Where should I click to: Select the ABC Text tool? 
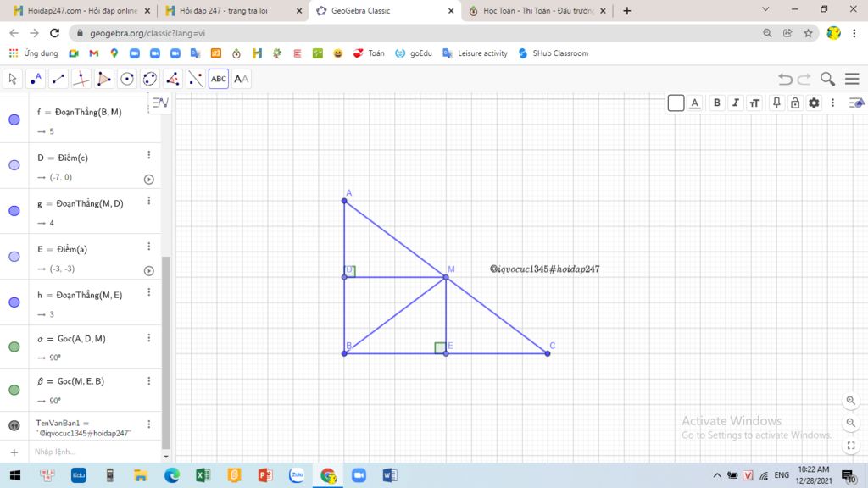(218, 79)
